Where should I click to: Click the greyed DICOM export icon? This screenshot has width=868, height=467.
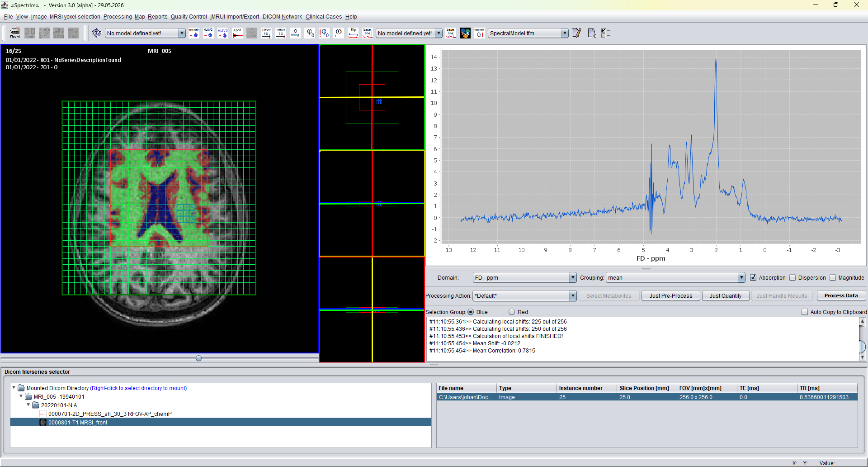(x=30, y=33)
